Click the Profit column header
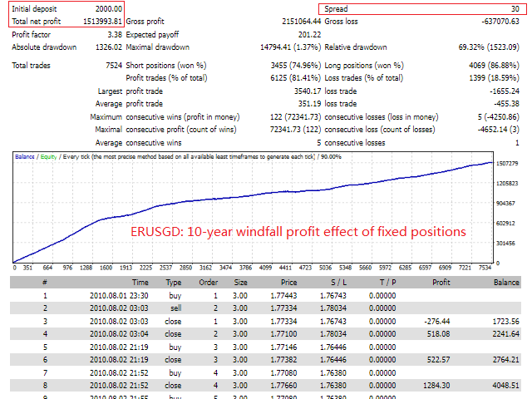This screenshot has height=399, width=532. tap(441, 283)
